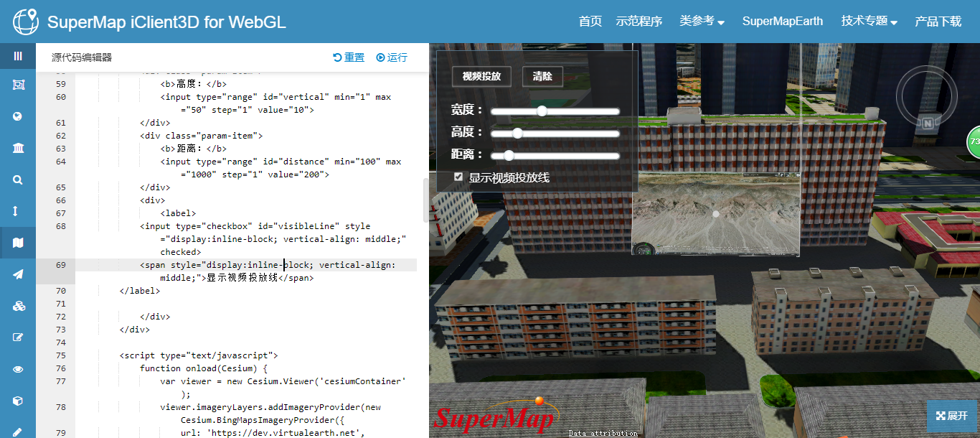Viewport: 980px width, 438px height.
Task: Click the SuperMap globe logo icon
Action: 25,22
